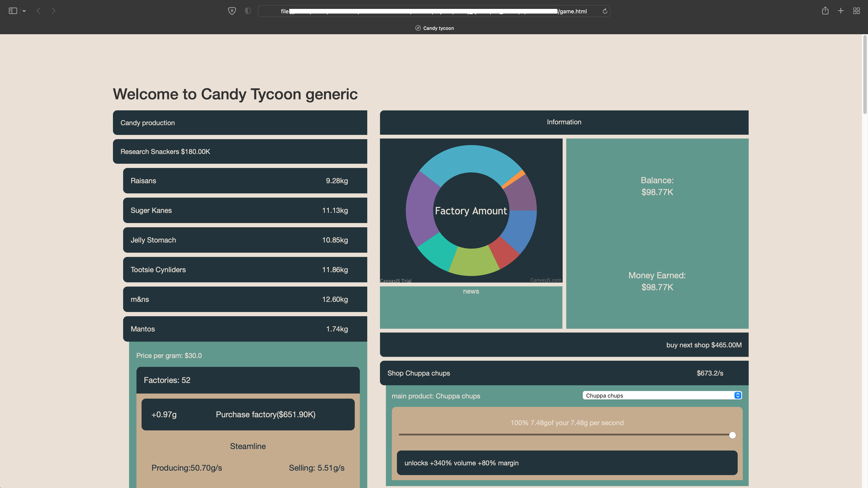The image size is (868, 488).
Task: Toggle the Safari sidebar icon
Action: click(13, 11)
